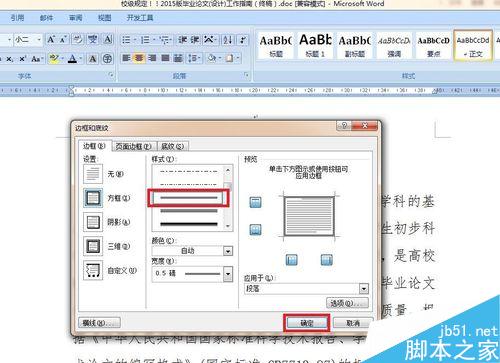Click the Numbering list icon
The width and height of the screenshot is (500, 363).
(x=145, y=40)
